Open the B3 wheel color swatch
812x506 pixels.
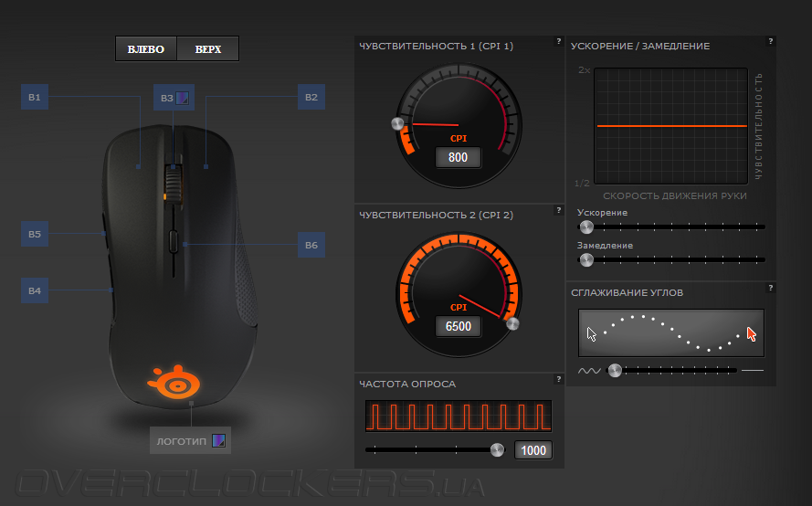pyautogui.click(x=182, y=98)
